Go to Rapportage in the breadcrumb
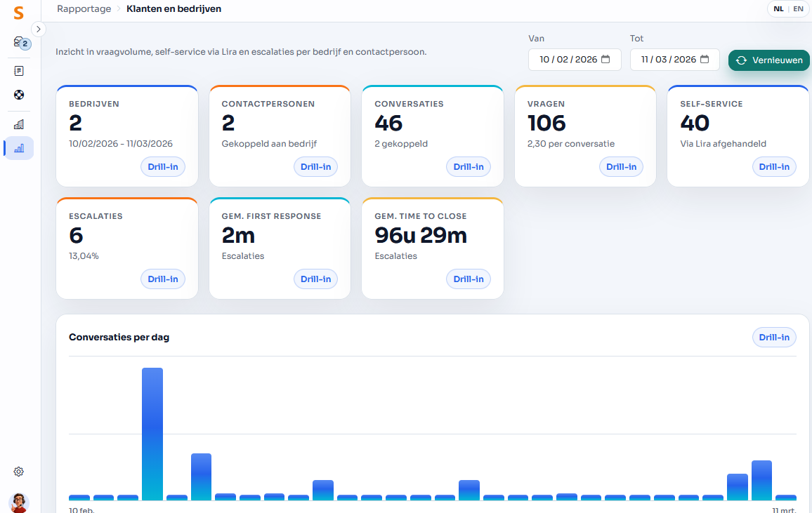 pyautogui.click(x=84, y=9)
